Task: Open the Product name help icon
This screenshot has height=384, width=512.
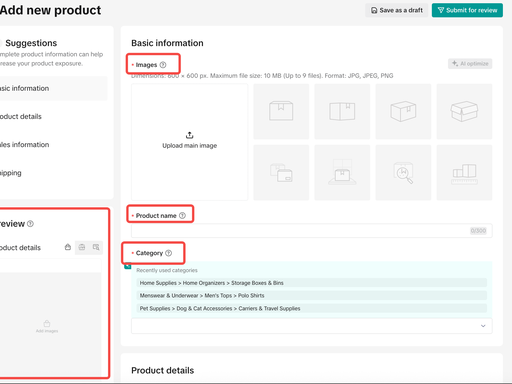Action: click(x=182, y=216)
